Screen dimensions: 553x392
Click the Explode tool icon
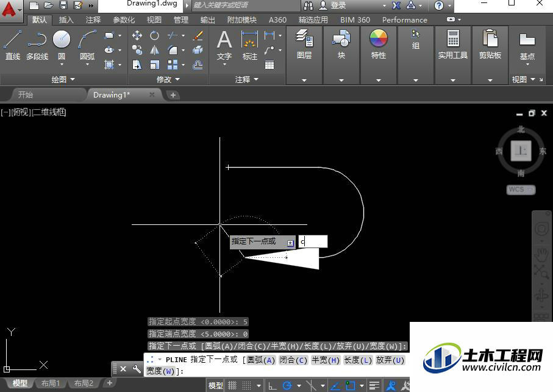pos(198,50)
